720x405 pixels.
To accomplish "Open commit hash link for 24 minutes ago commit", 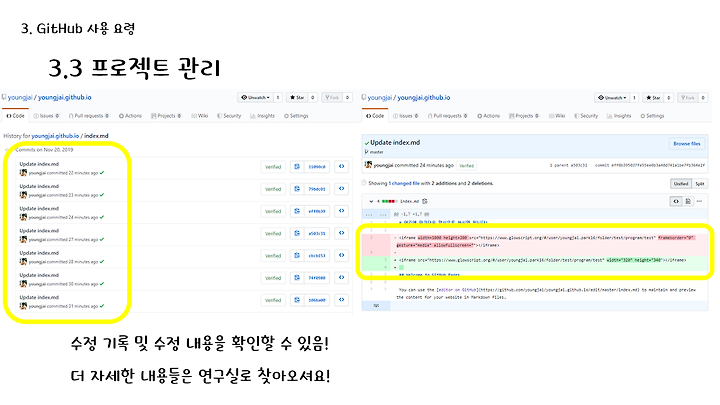I will click(x=317, y=211).
